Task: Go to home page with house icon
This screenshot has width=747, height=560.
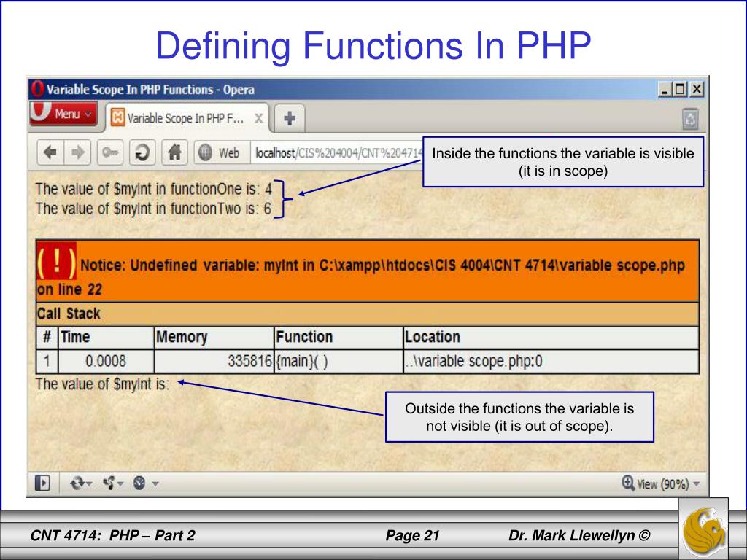Action: [174, 153]
